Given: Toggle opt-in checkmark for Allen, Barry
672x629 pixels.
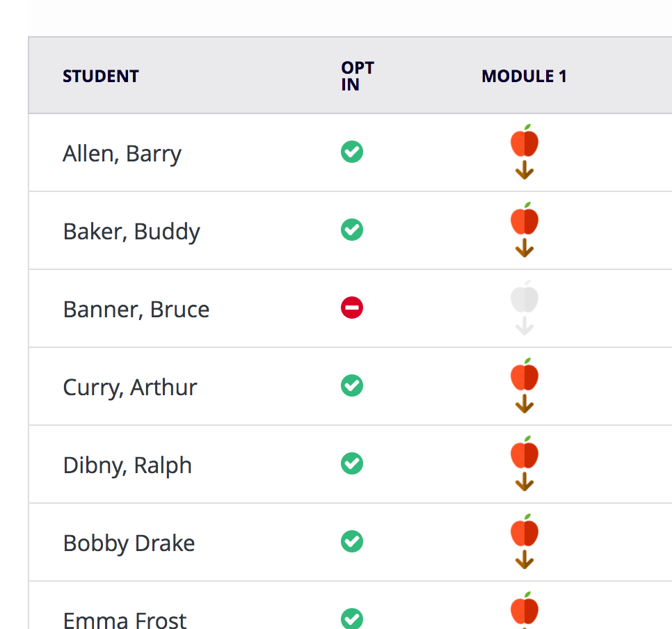Looking at the screenshot, I should [352, 152].
